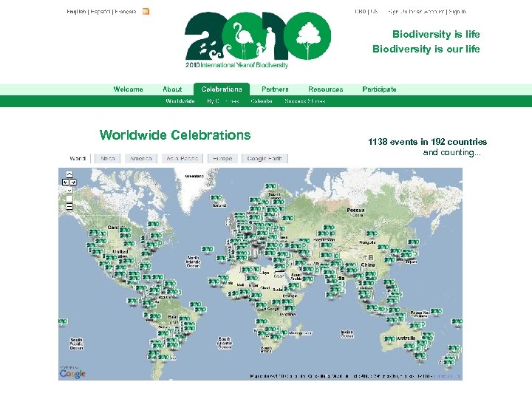This screenshot has width=532, height=399.
Task: Switch to the America map tab
Action: 141,158
